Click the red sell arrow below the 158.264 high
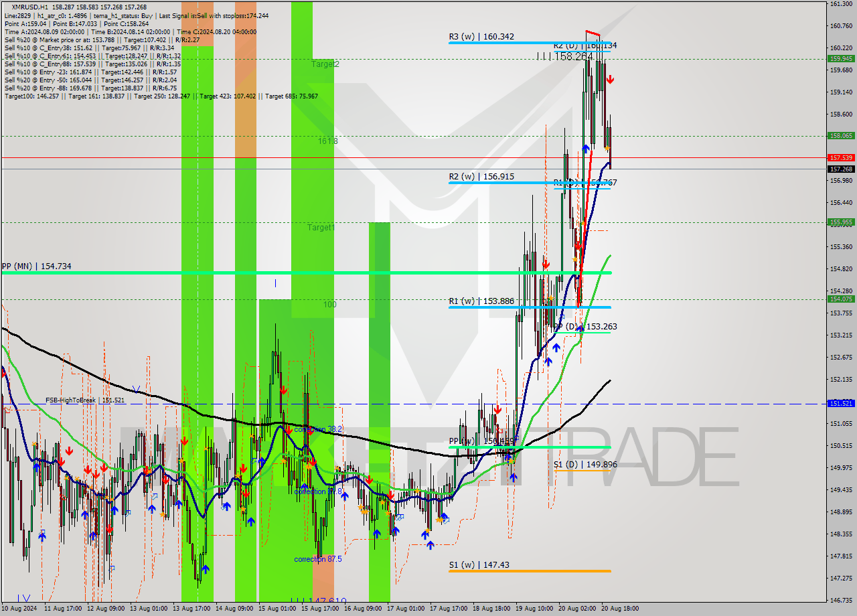Image resolution: width=857 pixels, height=616 pixels. [610, 80]
